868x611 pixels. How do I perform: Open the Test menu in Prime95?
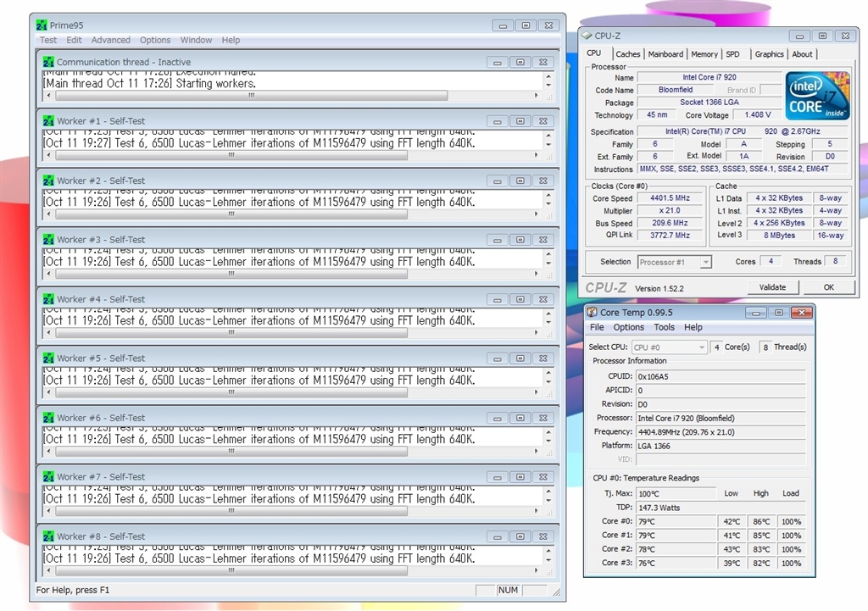pyautogui.click(x=48, y=40)
